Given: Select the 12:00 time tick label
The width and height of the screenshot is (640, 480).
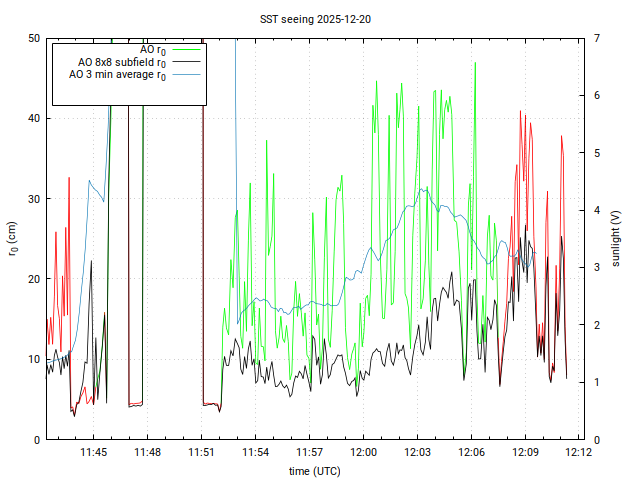Looking at the screenshot, I should [x=363, y=453].
